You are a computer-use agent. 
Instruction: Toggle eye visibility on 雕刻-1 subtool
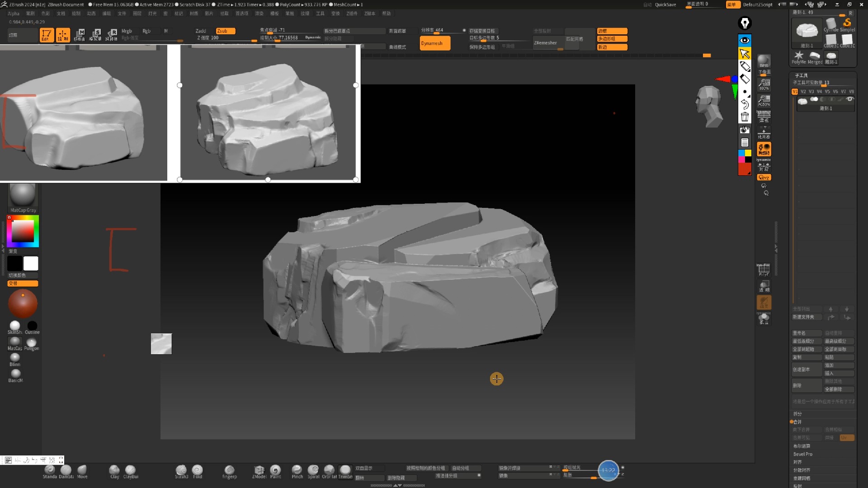[x=850, y=99]
